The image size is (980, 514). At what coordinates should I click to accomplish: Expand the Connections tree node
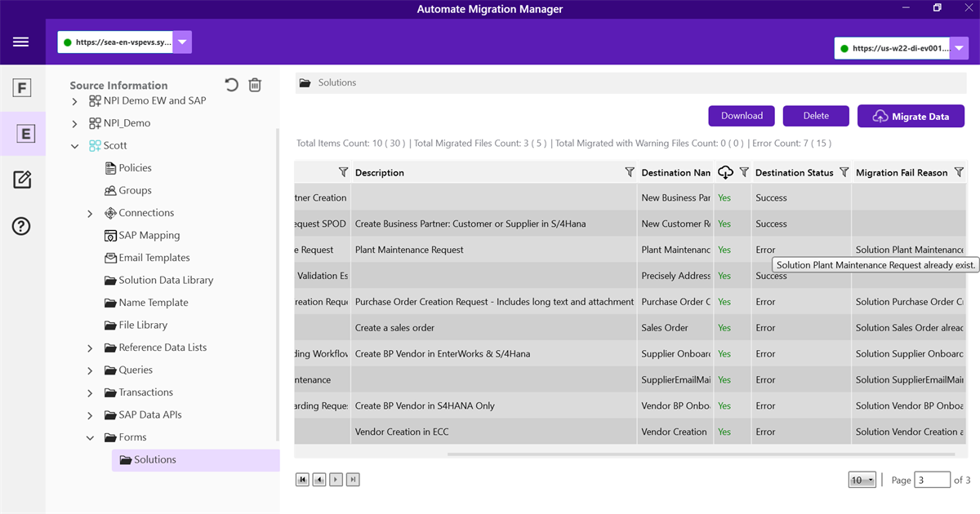click(90, 214)
